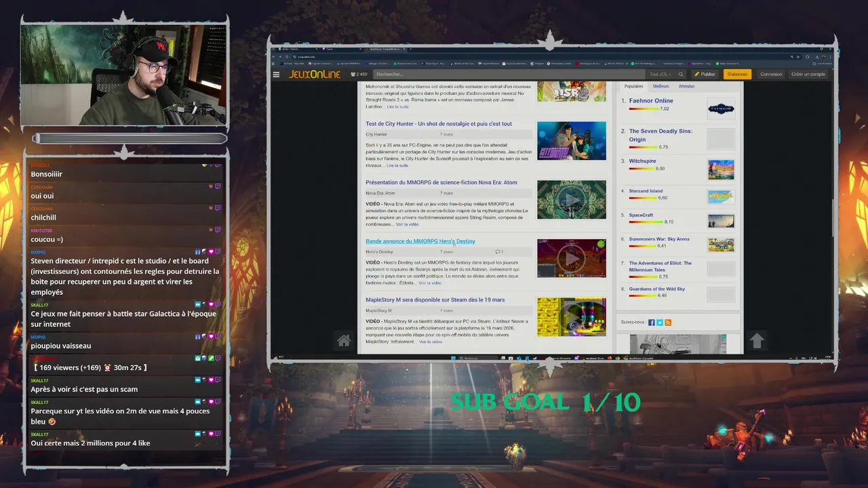The width and height of the screenshot is (868, 488).
Task: Click the JeuxOnline logo
Action: click(x=315, y=75)
